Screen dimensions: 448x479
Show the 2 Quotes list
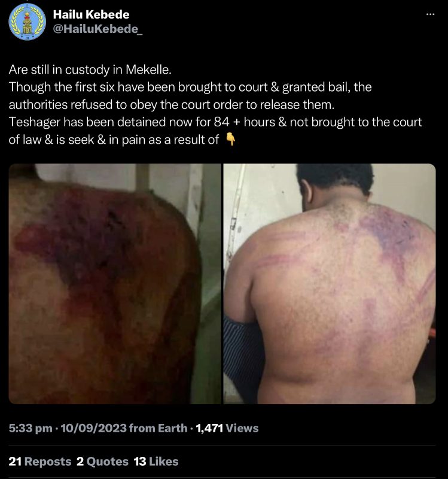point(102,462)
